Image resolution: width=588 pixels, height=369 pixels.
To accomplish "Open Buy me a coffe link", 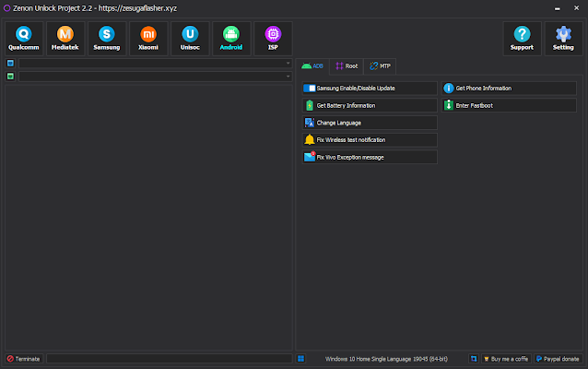I will [x=506, y=359].
